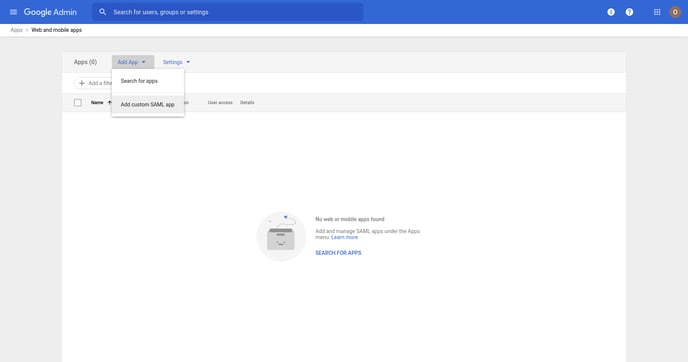This screenshot has height=362, width=688.
Task: Expand the Settings dropdown
Action: tap(176, 62)
